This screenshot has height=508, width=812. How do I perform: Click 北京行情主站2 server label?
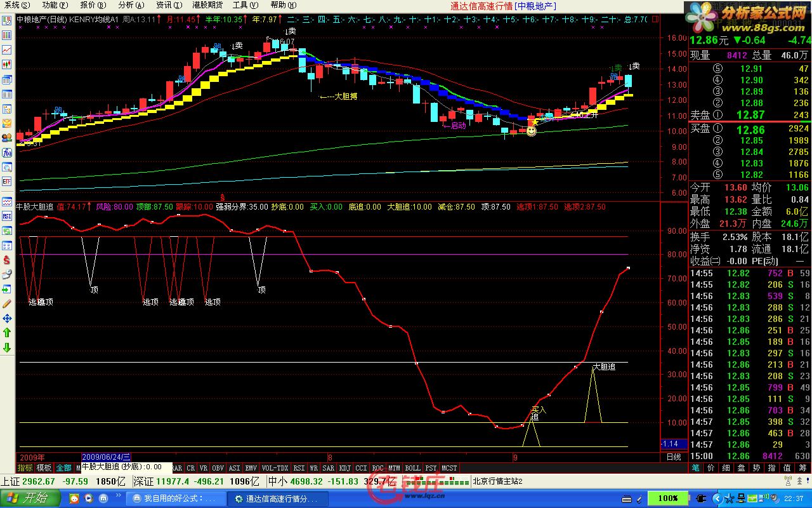pyautogui.click(x=497, y=481)
